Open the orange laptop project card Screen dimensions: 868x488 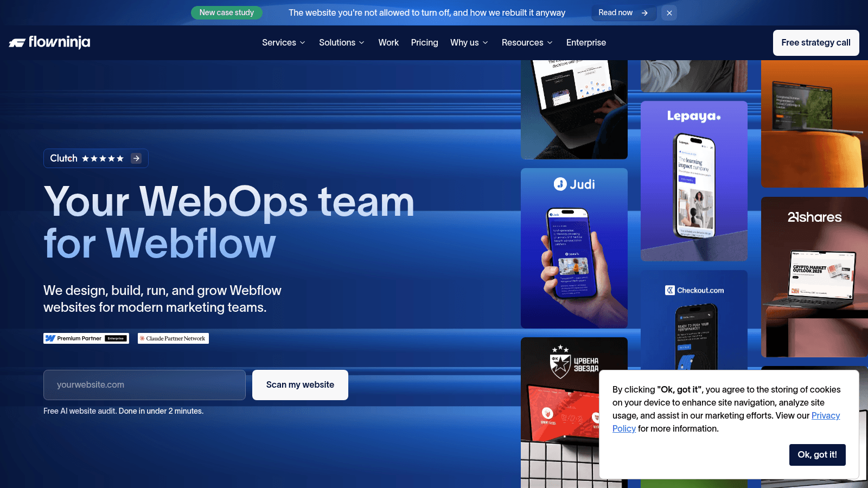click(x=814, y=124)
